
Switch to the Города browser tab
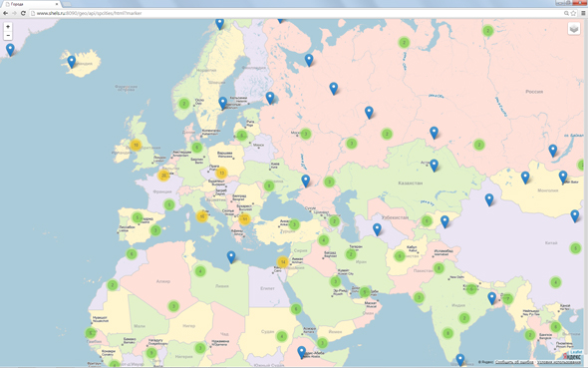(32, 4)
